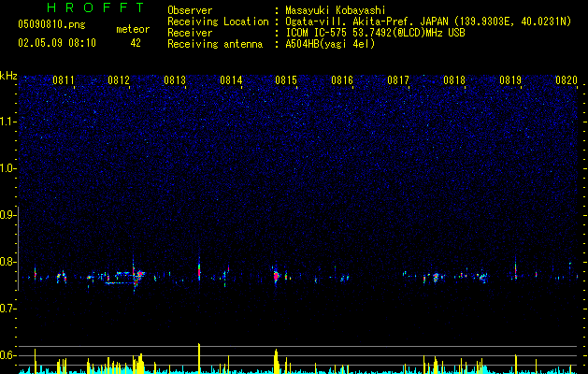This screenshot has height=374, width=588.
Task: Click the tall yellow amplitude spike after 0813
Action: tap(199, 358)
